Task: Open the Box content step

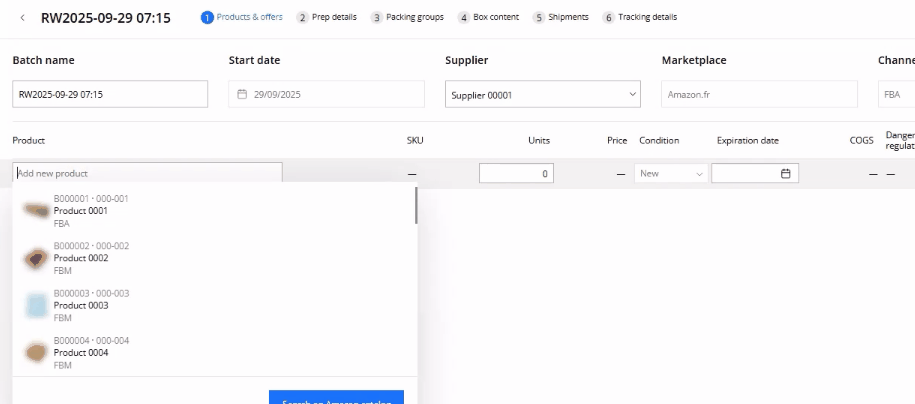Action: [491, 18]
